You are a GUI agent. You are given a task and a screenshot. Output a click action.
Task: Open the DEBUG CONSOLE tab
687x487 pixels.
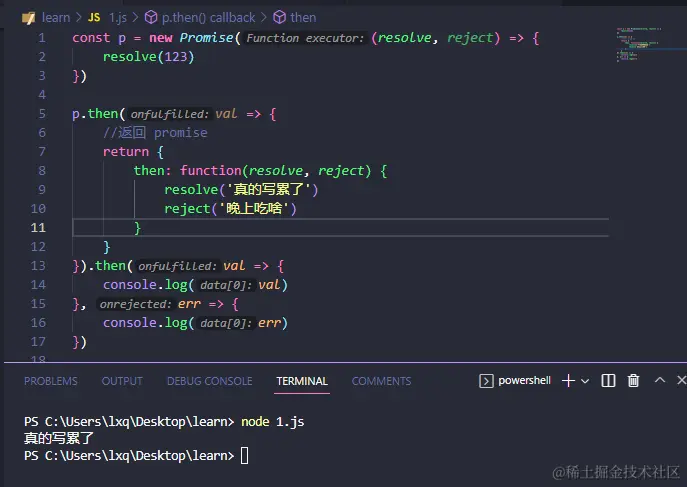[209, 381]
